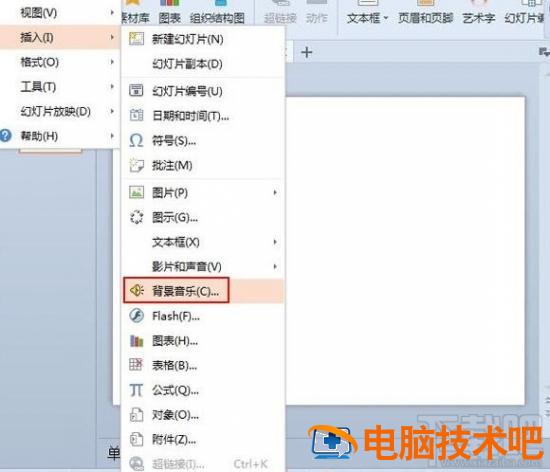Expand the 影片和声音(V) submenu arrow

(x=275, y=267)
